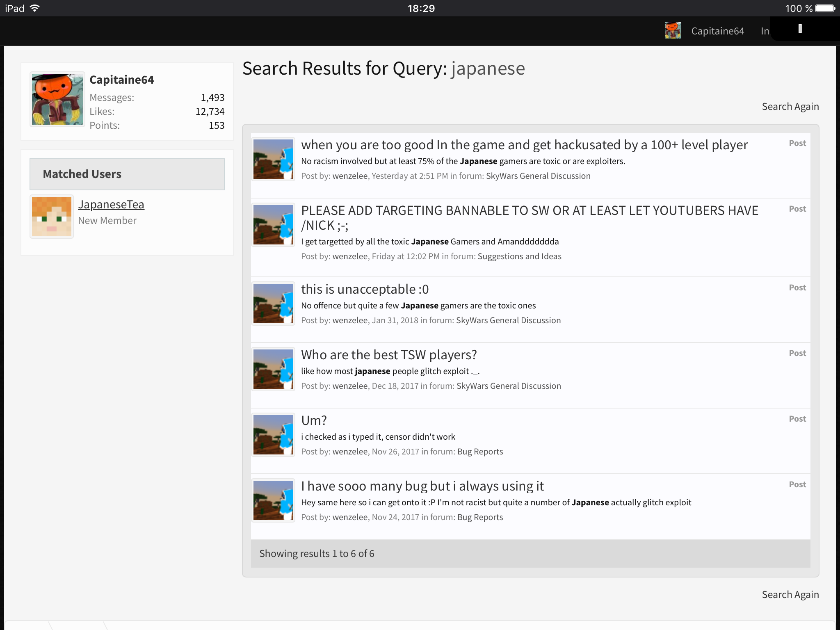The width and height of the screenshot is (840, 630).
Task: Open wenzelee's avatar beside 'this is unacceptable' post
Action: pyautogui.click(x=273, y=304)
